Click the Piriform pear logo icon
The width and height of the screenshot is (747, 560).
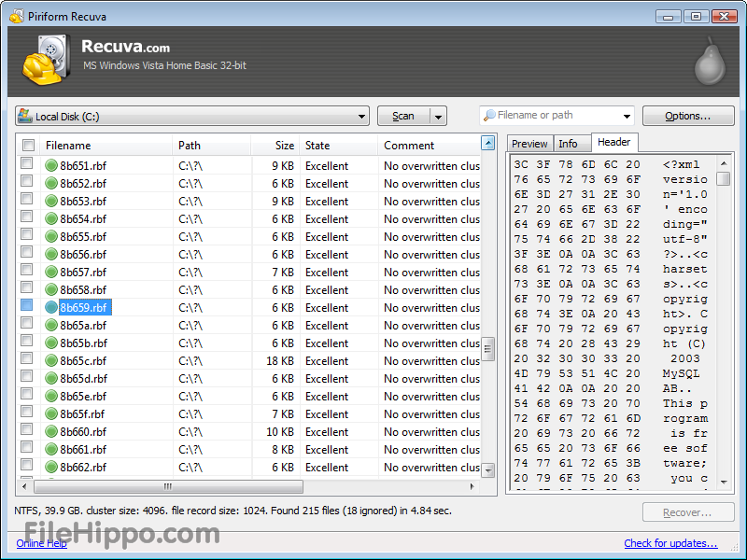tap(710, 61)
